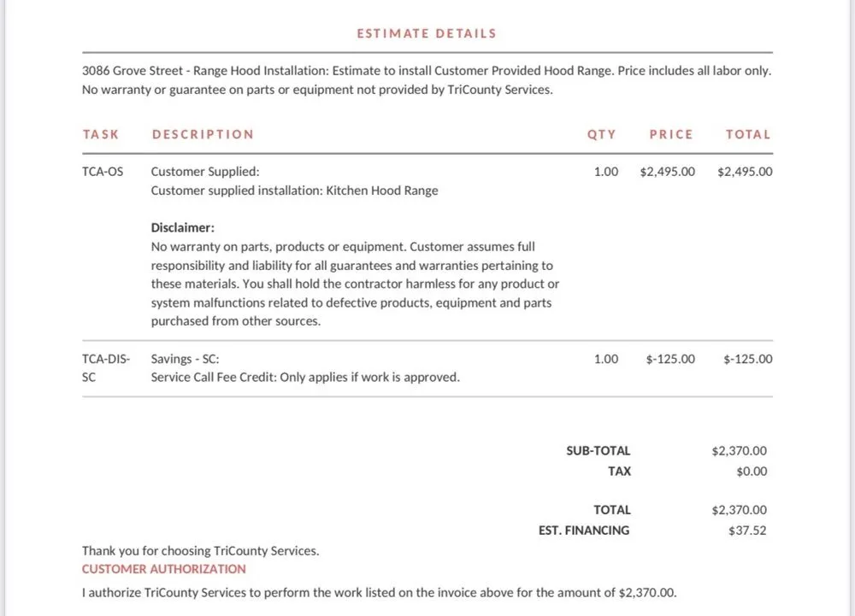The width and height of the screenshot is (855, 616).
Task: Click the CUSTOMER AUTHORIZATION heading
Action: (x=163, y=569)
